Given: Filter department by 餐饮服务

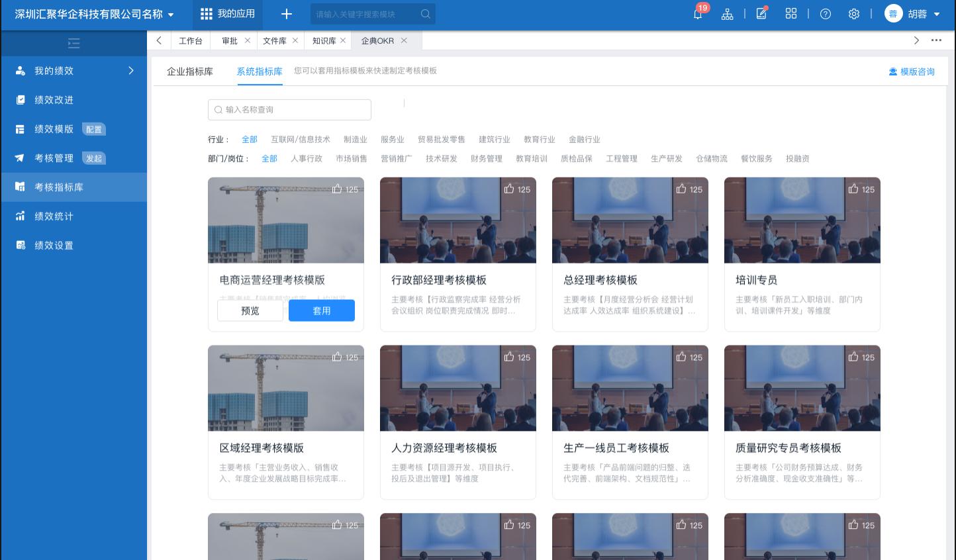Looking at the screenshot, I should pos(757,159).
